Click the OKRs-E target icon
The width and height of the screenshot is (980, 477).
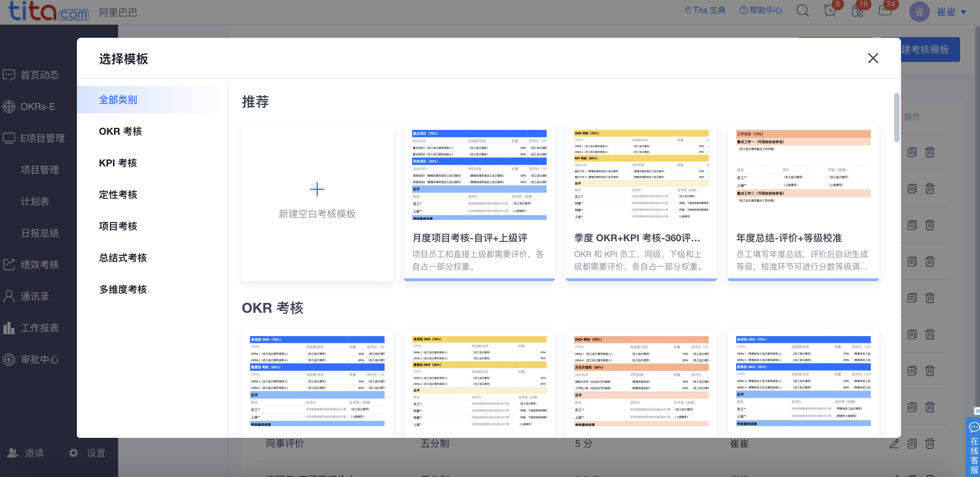(9, 106)
